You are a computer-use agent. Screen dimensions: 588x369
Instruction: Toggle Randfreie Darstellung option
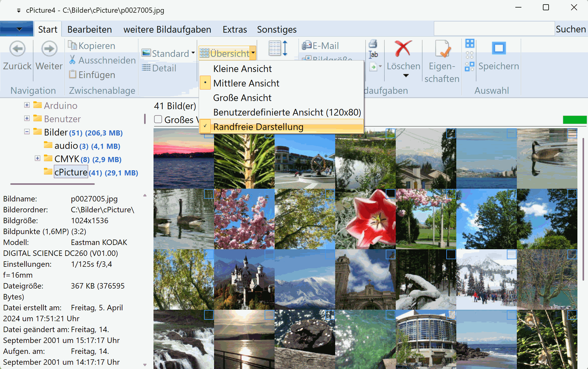point(258,127)
